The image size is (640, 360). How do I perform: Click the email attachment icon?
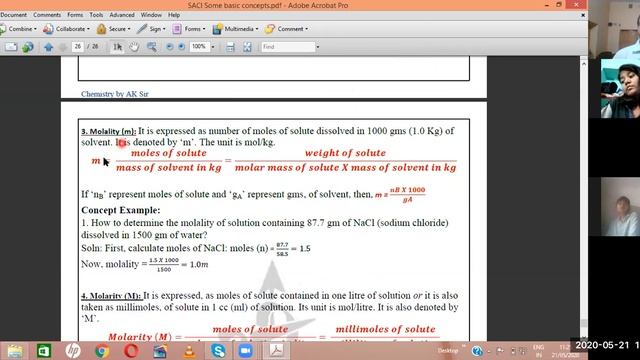pyautogui.click(x=11, y=47)
